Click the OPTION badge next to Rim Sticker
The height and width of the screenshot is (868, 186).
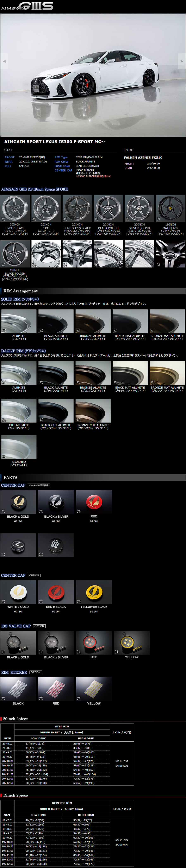point(36,672)
